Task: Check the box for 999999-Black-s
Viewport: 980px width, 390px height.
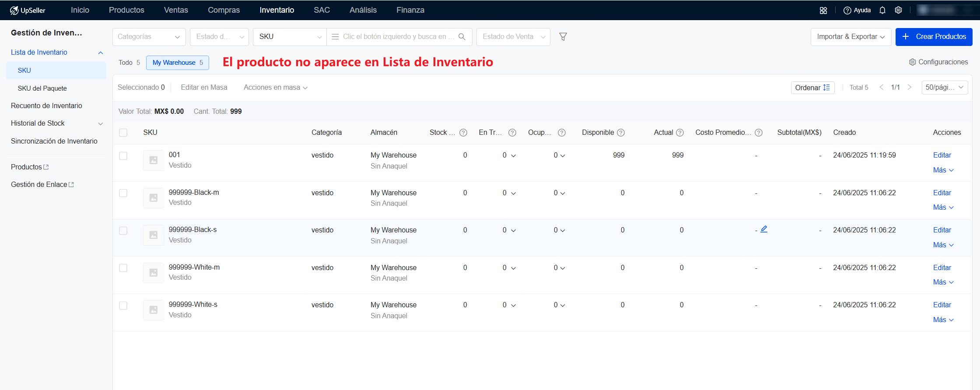Action: (x=123, y=231)
